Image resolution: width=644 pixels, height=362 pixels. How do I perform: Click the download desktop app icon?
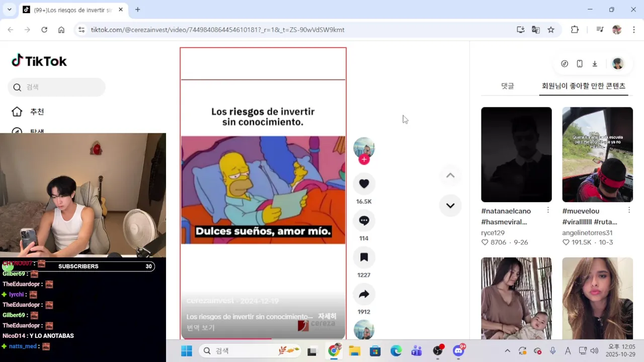(595, 64)
